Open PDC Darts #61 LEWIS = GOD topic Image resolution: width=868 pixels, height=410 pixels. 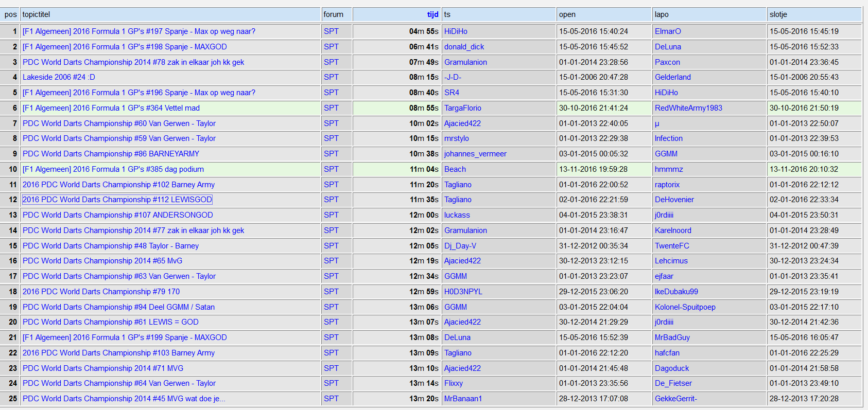(x=111, y=322)
